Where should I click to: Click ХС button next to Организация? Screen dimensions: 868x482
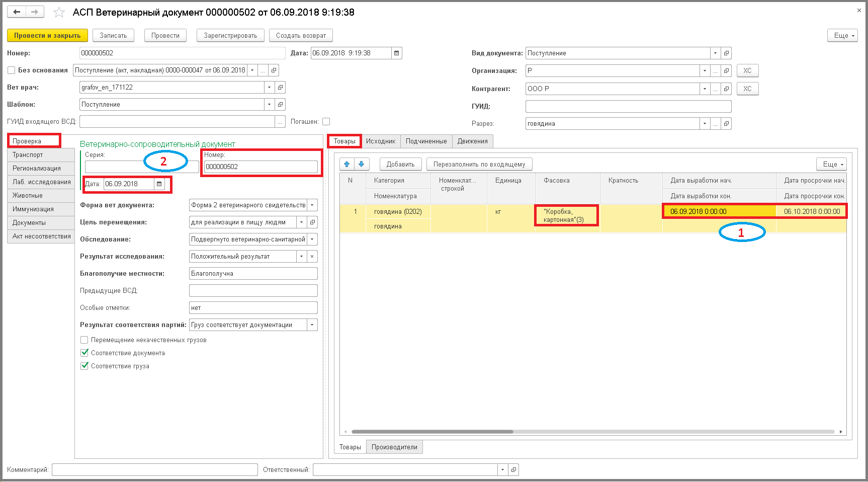click(747, 71)
